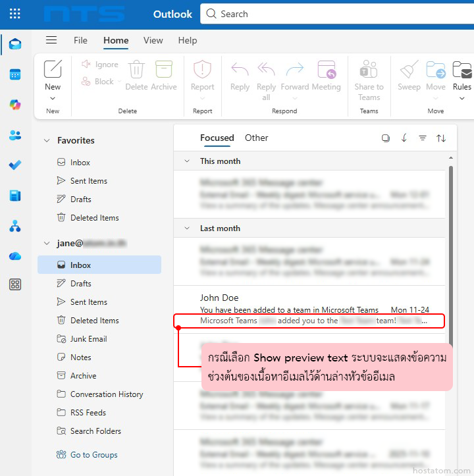Open the File tab
This screenshot has height=476, width=474.
[x=80, y=40]
